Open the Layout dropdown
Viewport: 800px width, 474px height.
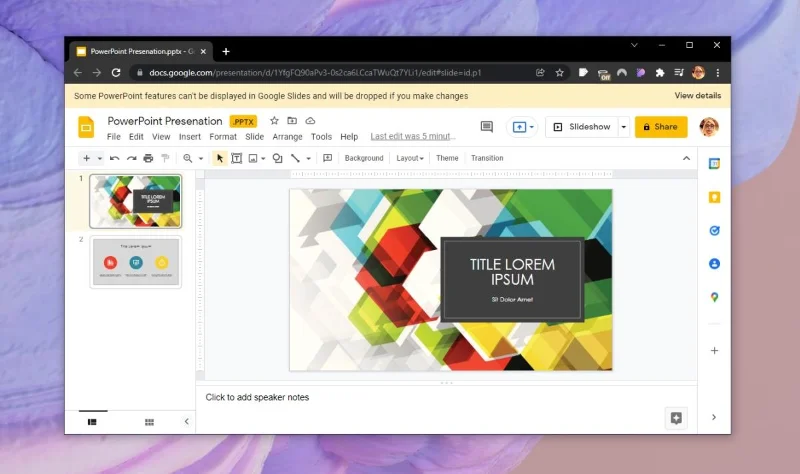[x=410, y=158]
